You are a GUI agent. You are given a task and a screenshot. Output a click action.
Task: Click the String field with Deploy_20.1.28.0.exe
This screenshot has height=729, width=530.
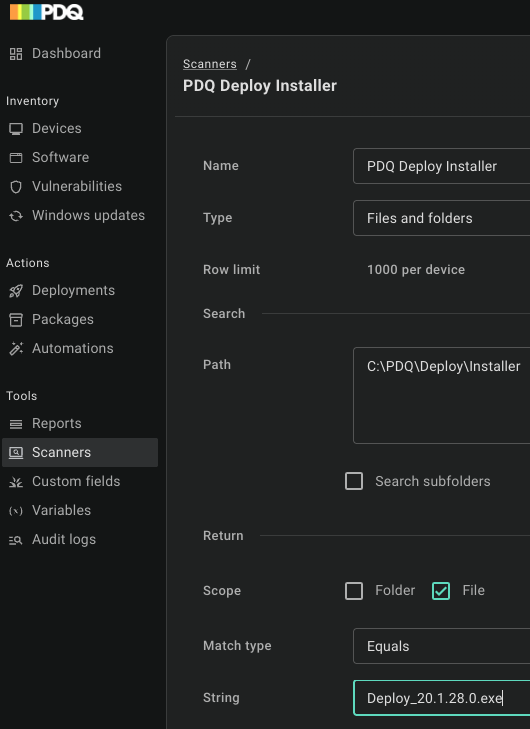coord(442,698)
